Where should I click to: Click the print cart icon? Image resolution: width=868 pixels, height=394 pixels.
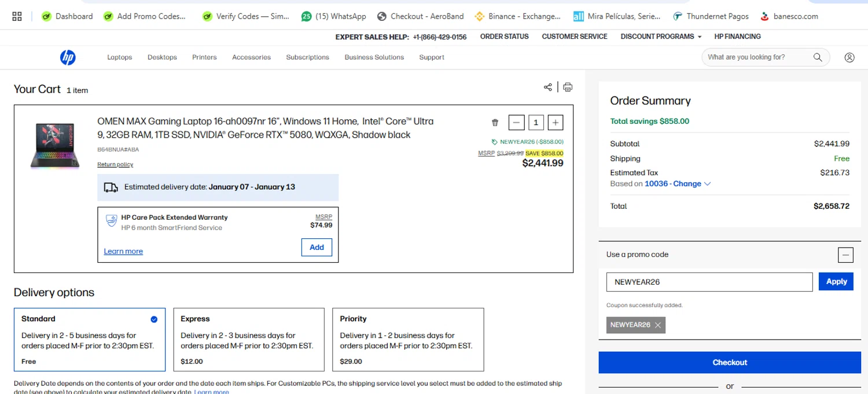[x=568, y=87]
